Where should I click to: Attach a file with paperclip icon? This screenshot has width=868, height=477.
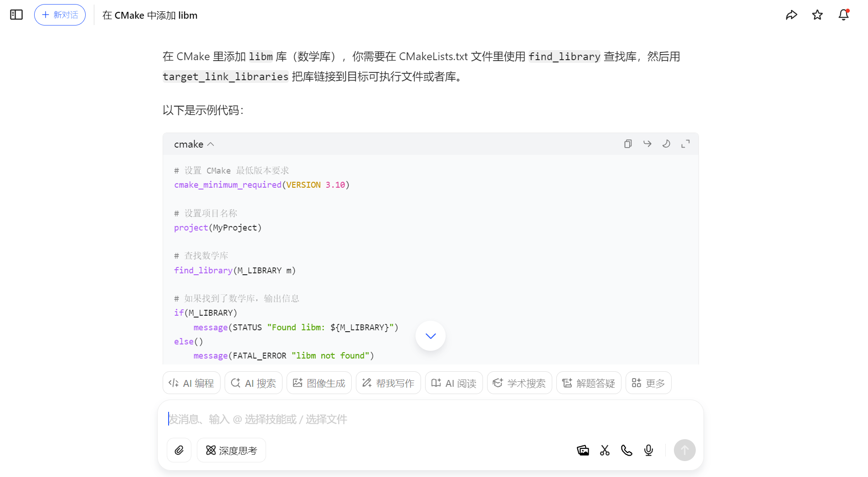(179, 451)
